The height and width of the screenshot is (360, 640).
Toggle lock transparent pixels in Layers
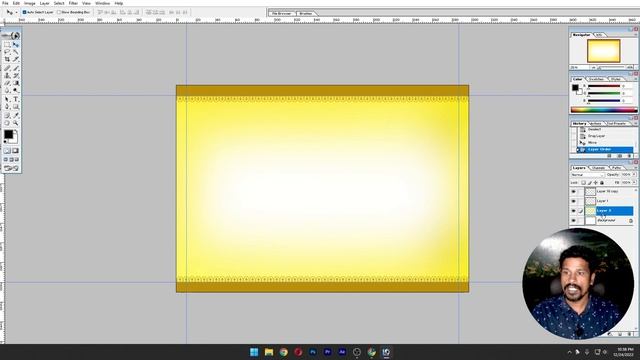[584, 183]
